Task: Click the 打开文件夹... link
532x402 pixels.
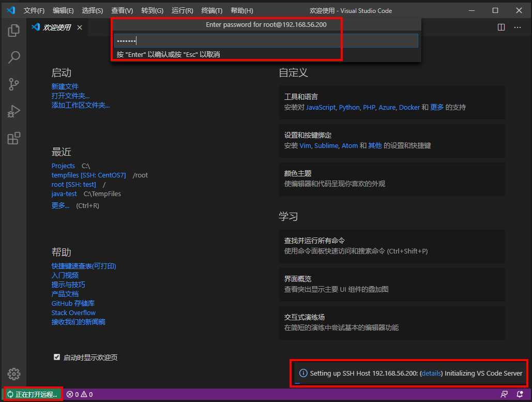Action: click(70, 96)
